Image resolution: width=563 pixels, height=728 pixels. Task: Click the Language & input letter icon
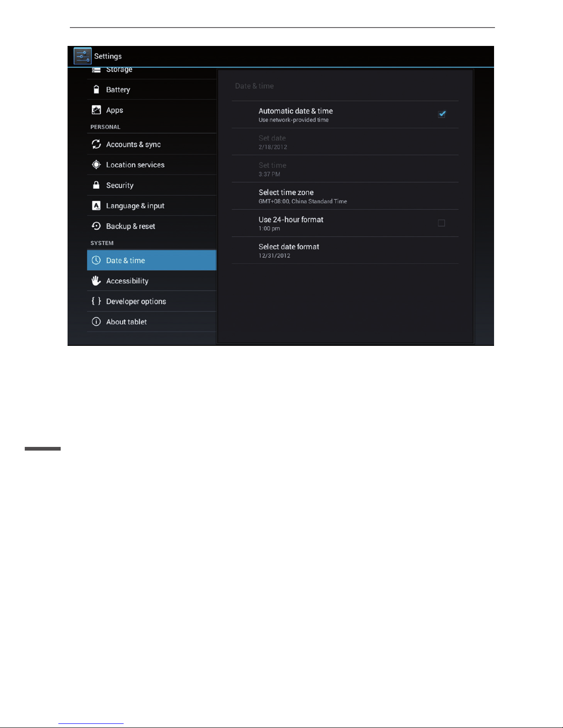coord(96,205)
